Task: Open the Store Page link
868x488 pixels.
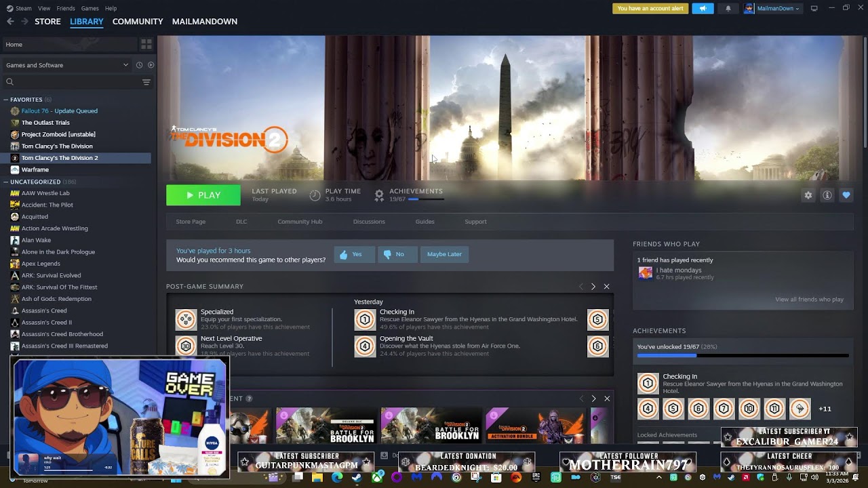Action: point(191,222)
